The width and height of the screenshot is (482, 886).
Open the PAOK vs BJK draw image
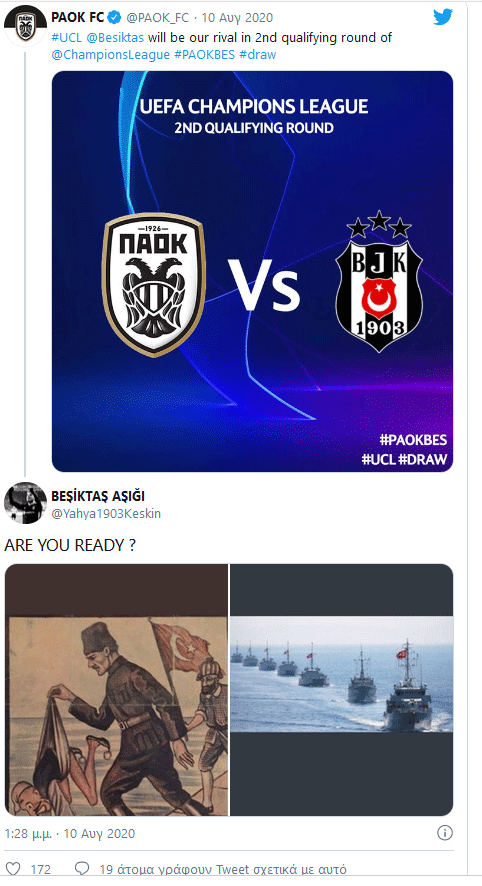tap(253, 271)
